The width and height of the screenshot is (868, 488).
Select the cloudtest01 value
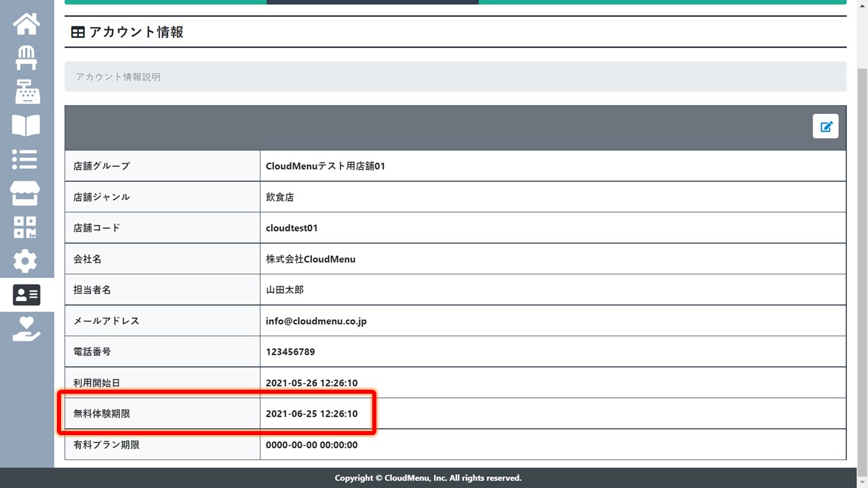(x=292, y=228)
